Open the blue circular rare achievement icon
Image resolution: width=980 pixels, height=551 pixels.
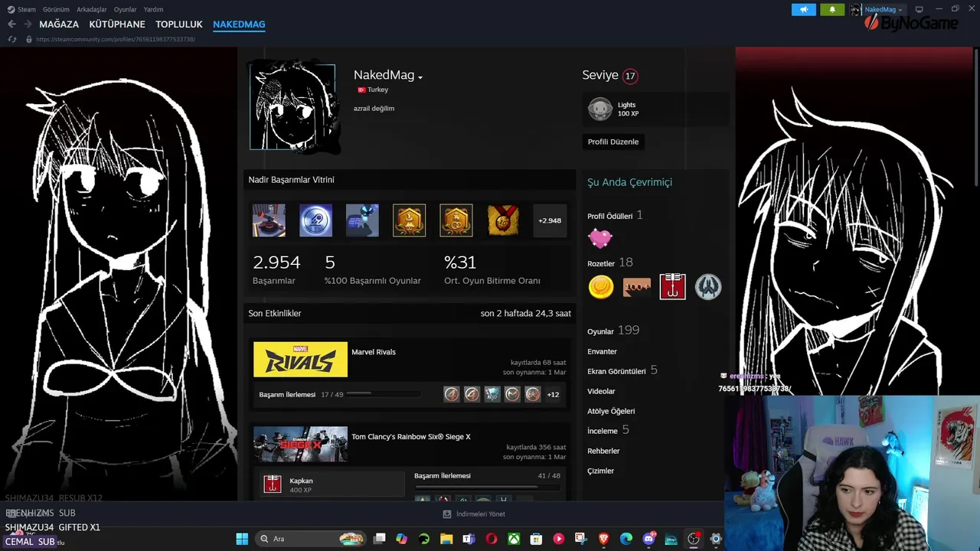click(x=315, y=220)
